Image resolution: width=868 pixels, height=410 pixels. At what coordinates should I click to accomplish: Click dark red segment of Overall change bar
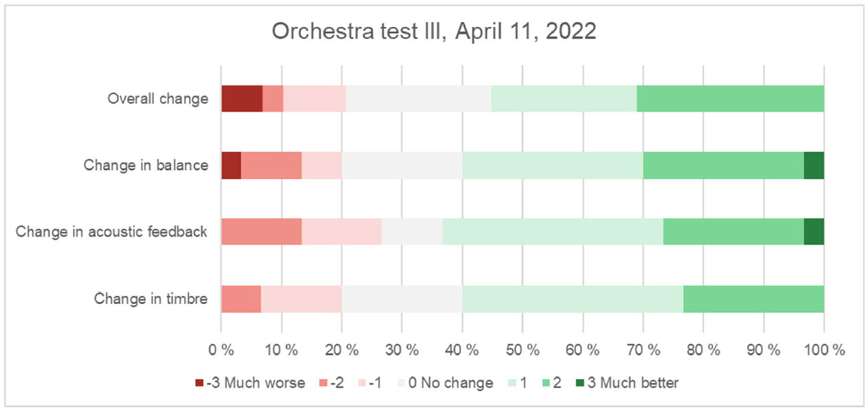[x=241, y=99]
